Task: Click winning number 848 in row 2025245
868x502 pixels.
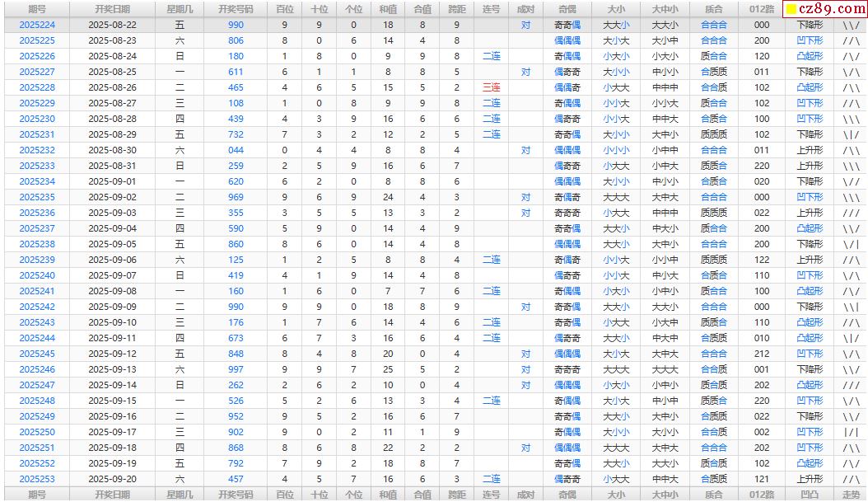Action: click(236, 354)
